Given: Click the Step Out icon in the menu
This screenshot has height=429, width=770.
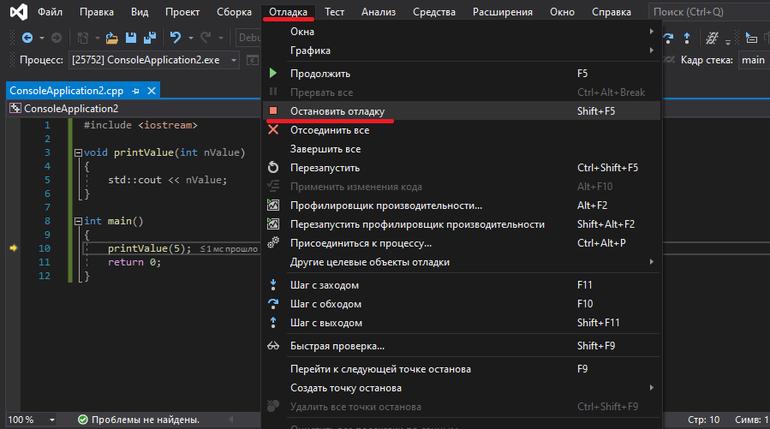Looking at the screenshot, I should click(273, 322).
